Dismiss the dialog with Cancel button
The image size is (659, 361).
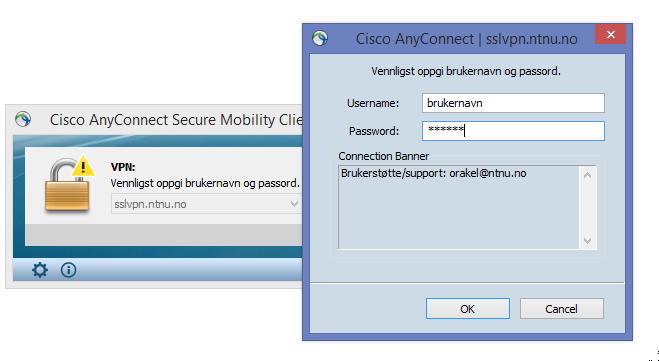(x=561, y=309)
